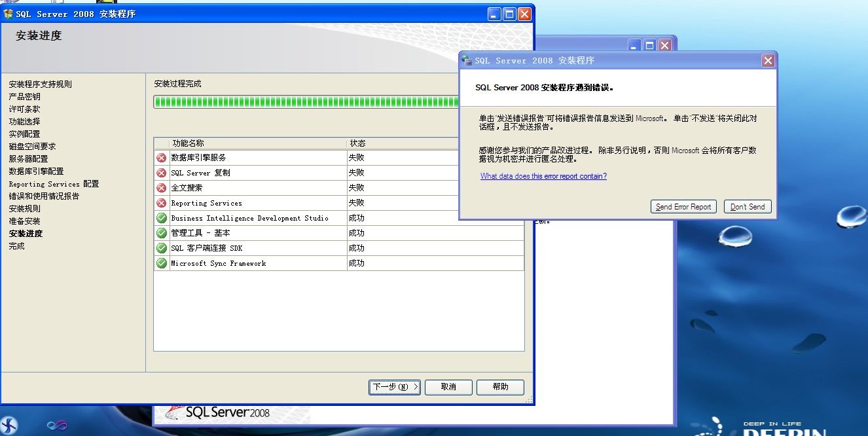Screen dimensions: 868x436
Task: Click the SQL Server 复制 row name
Action: click(x=200, y=173)
